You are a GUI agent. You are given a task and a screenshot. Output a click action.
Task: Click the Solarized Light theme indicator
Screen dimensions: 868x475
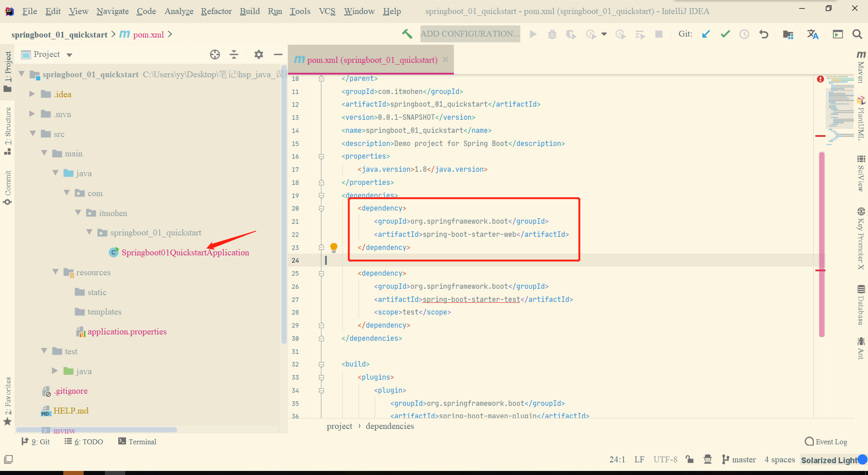click(829, 460)
